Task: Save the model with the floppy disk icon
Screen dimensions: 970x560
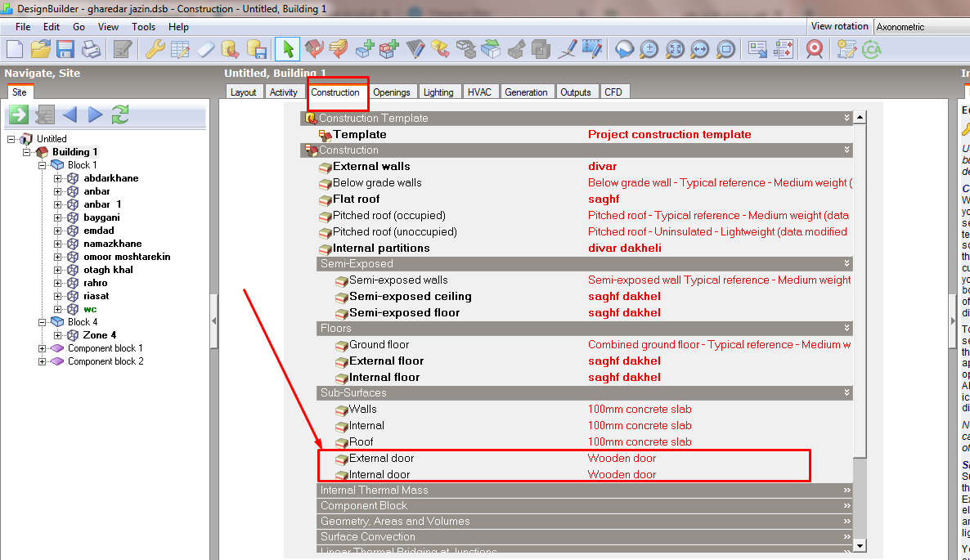Action: [x=65, y=49]
